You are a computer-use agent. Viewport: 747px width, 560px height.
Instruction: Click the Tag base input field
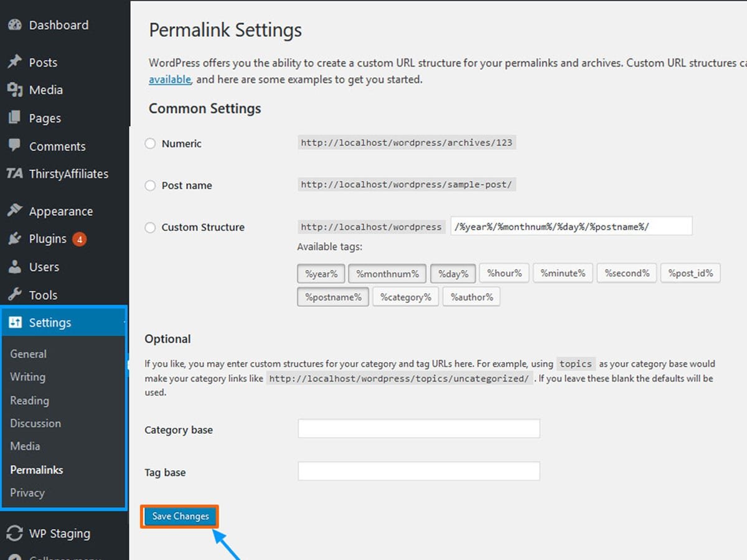pyautogui.click(x=419, y=471)
